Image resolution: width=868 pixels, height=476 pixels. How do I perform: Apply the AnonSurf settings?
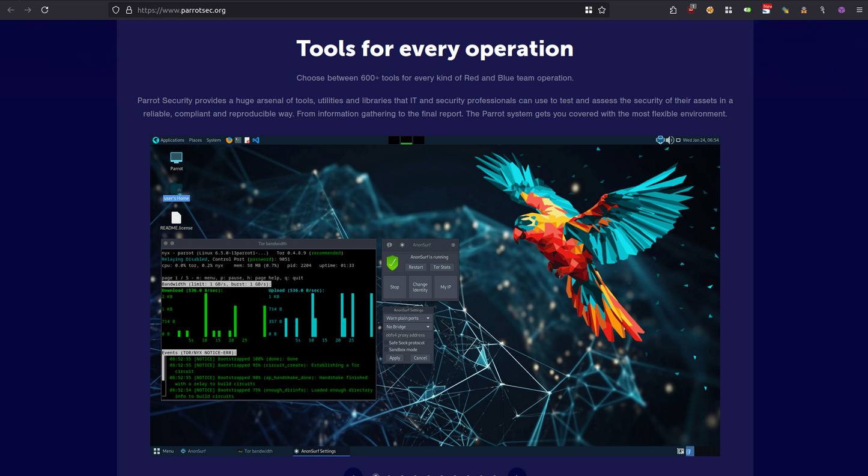395,358
